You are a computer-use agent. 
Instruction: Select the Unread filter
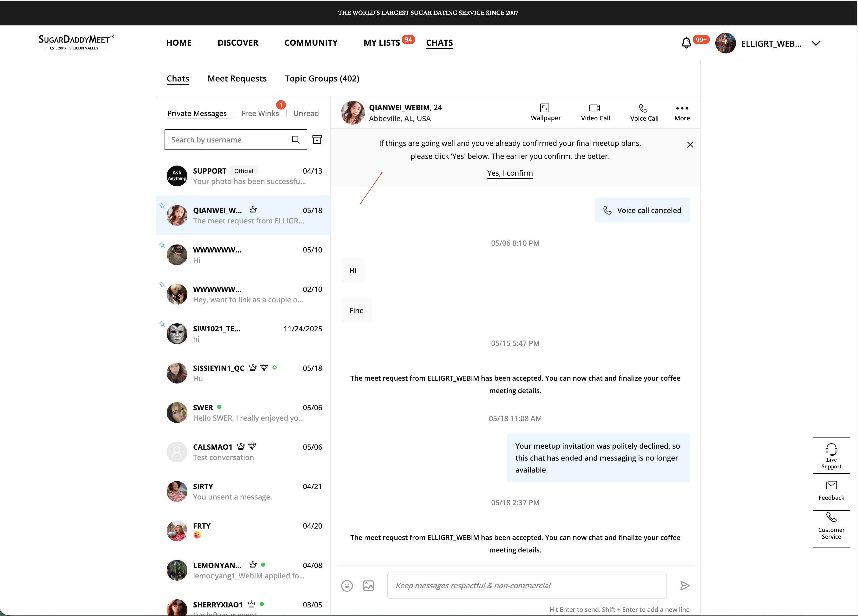point(306,113)
